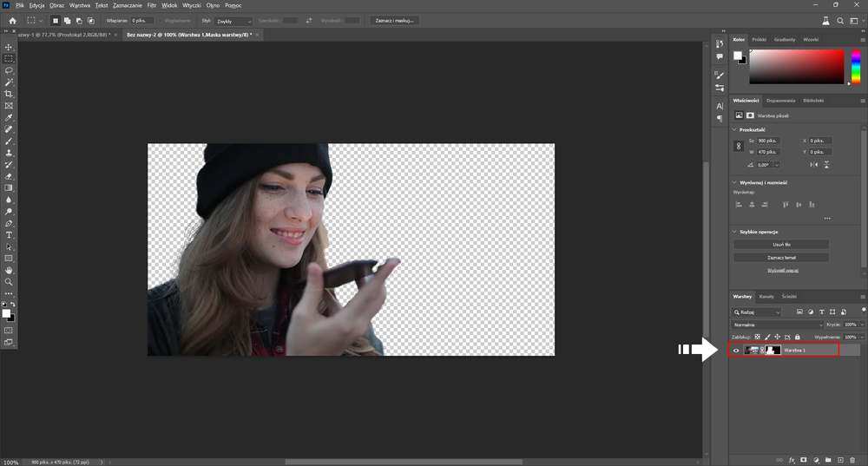Switch to Kanały tab
This screenshot has height=466, width=868.
click(766, 297)
